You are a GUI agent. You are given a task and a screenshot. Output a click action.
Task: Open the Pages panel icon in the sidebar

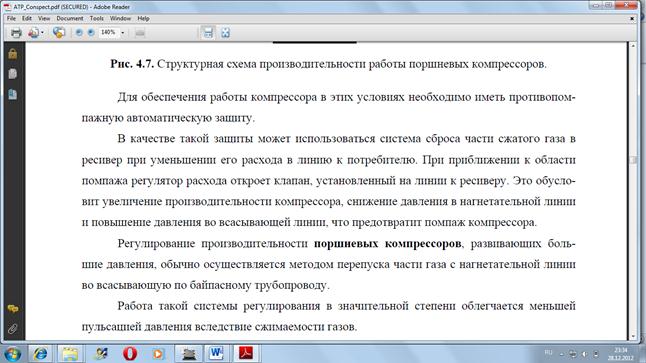(13, 74)
